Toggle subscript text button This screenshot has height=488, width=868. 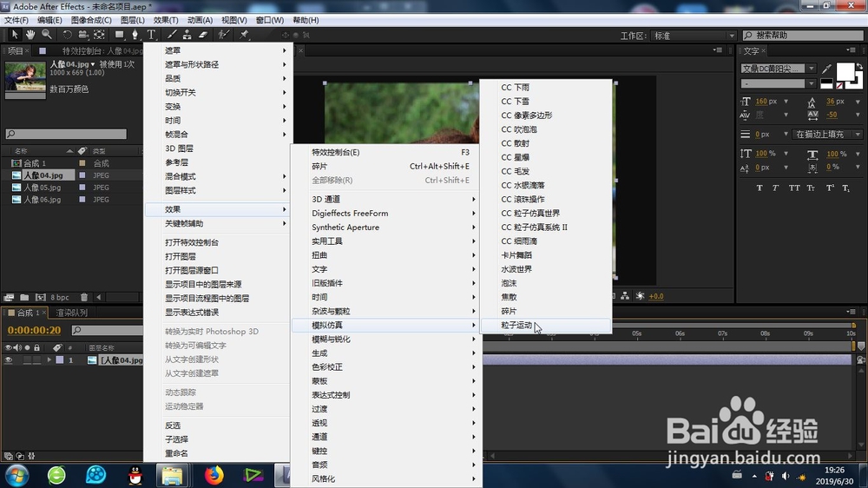(845, 188)
